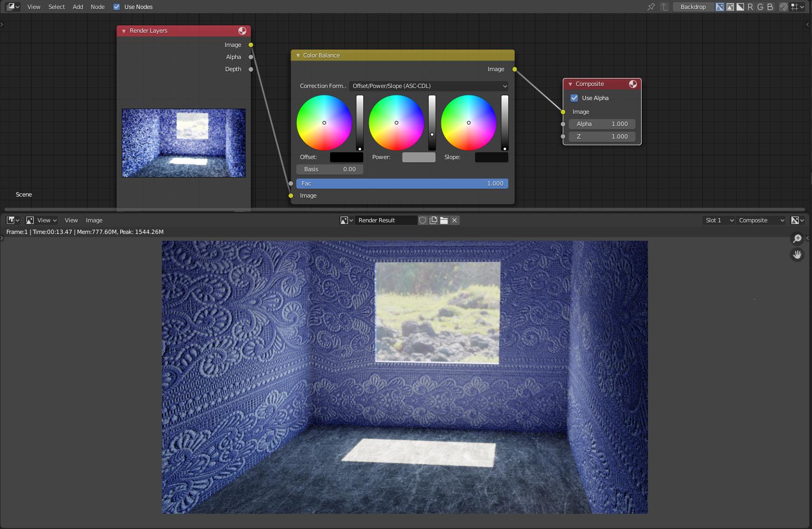Enable Use Alpha on the Composite node
812x529 pixels.
[x=574, y=98]
